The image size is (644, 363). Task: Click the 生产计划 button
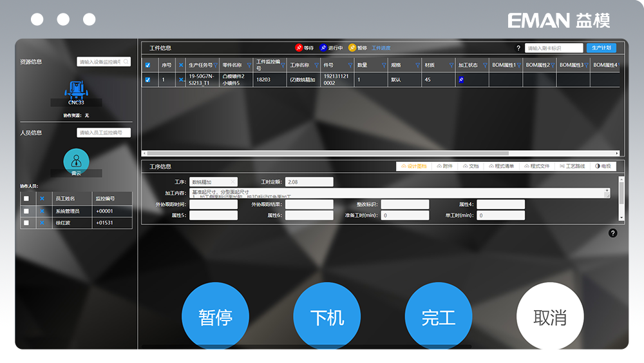pyautogui.click(x=601, y=48)
